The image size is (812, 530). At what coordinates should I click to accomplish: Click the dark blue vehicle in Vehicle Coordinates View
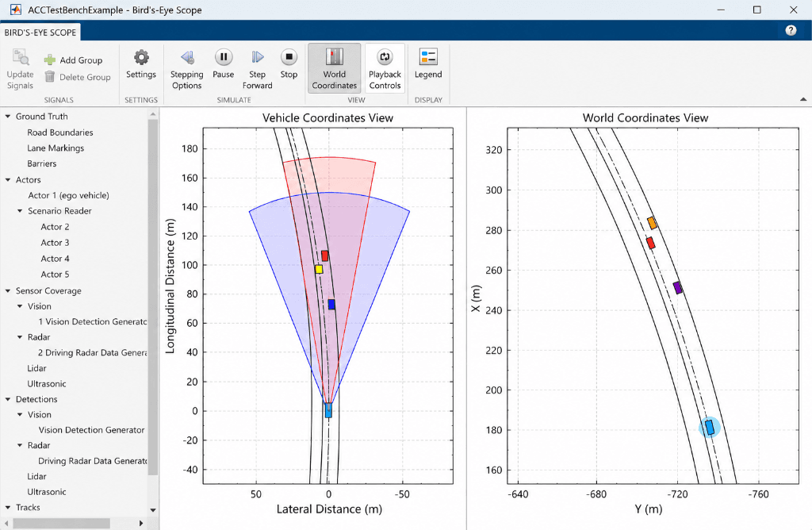(x=331, y=305)
